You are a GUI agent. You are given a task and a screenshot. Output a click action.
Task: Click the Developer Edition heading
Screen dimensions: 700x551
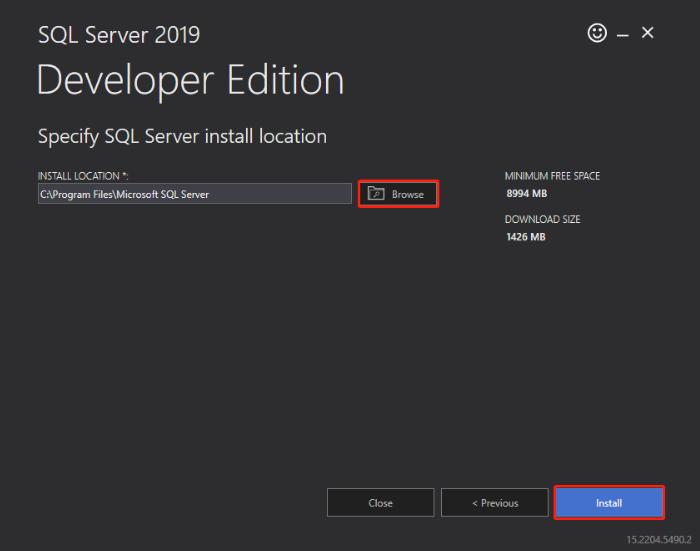[191, 80]
